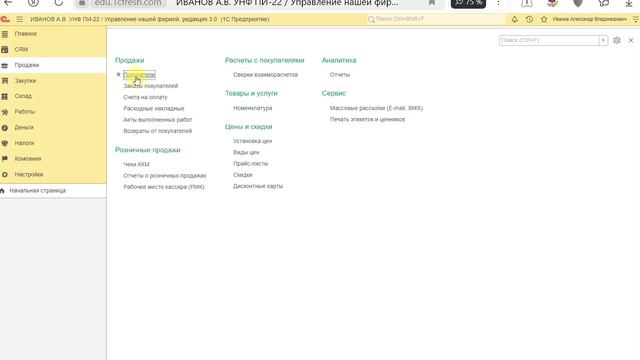Click the 1C logo icon
The image size is (640, 360).
5,19
